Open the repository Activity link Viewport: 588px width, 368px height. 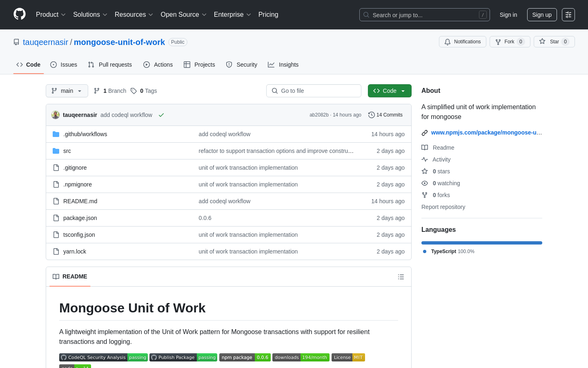point(436,159)
